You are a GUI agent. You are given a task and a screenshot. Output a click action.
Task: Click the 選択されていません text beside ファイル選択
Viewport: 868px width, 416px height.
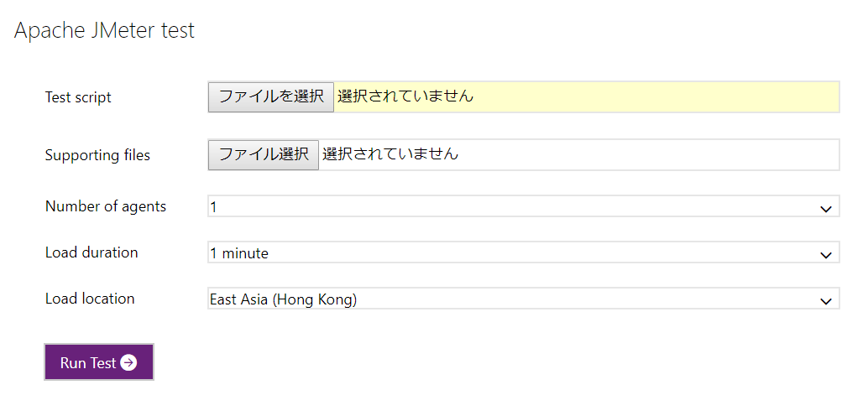tap(390, 153)
